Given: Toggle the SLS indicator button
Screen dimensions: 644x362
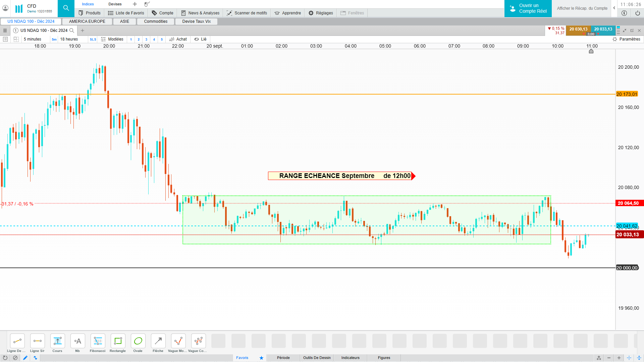Looking at the screenshot, I should click(93, 39).
